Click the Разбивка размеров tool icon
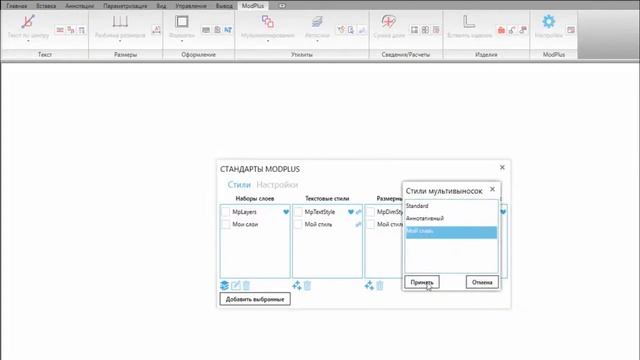 [120, 21]
